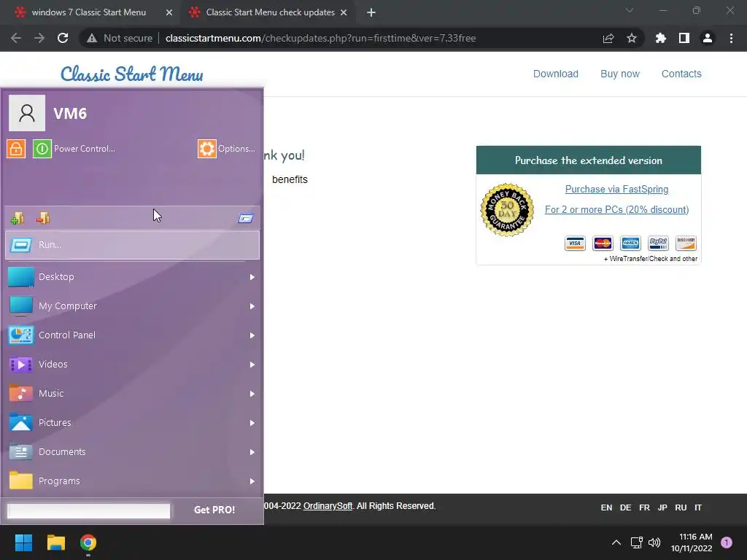Open the orange Options gear icon
This screenshot has height=560, width=747.
[x=206, y=149]
